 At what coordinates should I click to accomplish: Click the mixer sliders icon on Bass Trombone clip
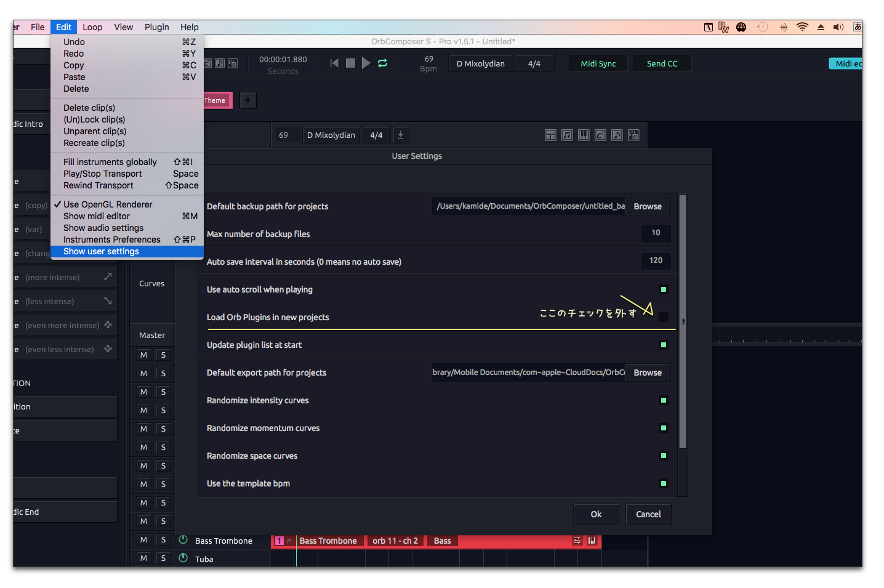pos(577,541)
